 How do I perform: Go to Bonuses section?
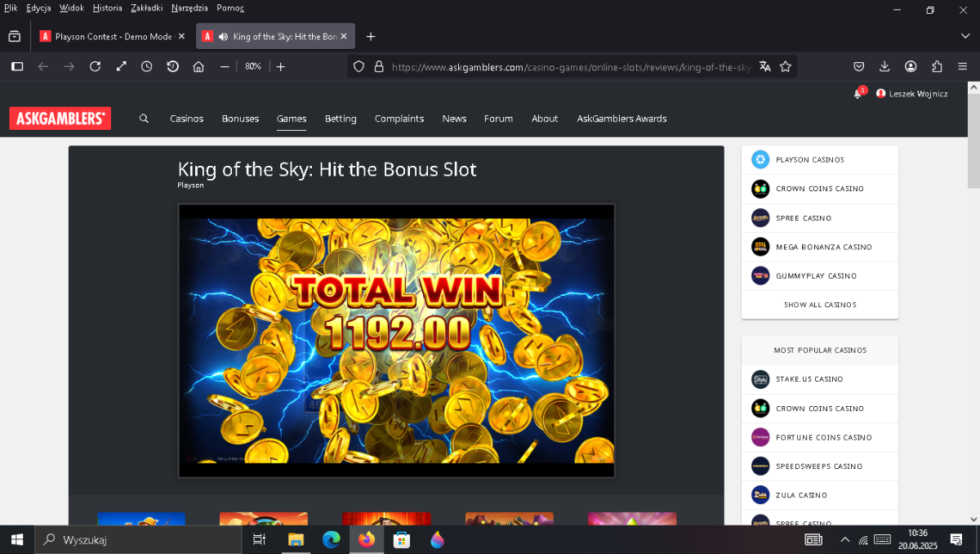240,118
